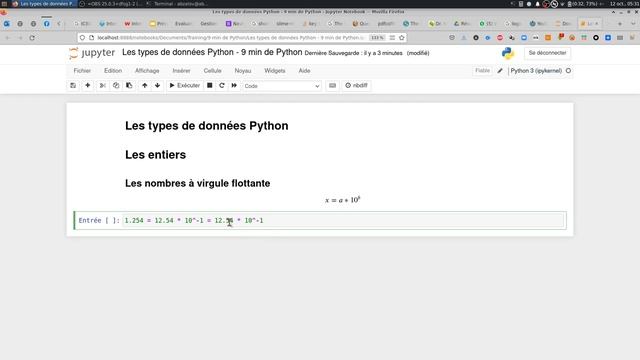Open the Edition menu
Image resolution: width=640 pixels, height=360 pixels.
tap(113, 71)
